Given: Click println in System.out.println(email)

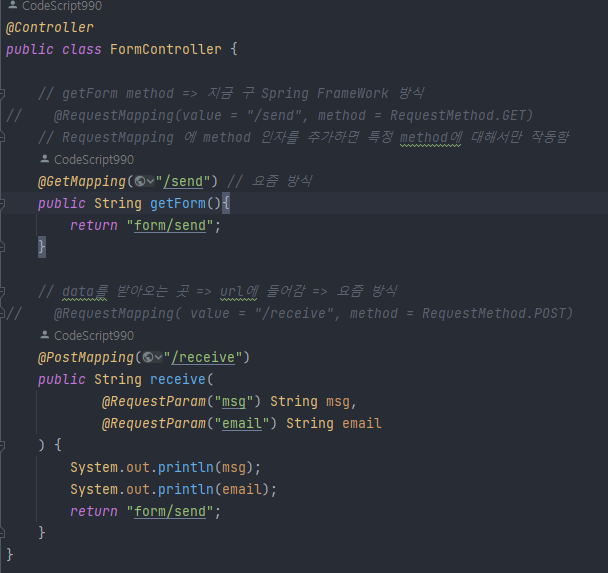Looking at the screenshot, I should coord(185,490).
